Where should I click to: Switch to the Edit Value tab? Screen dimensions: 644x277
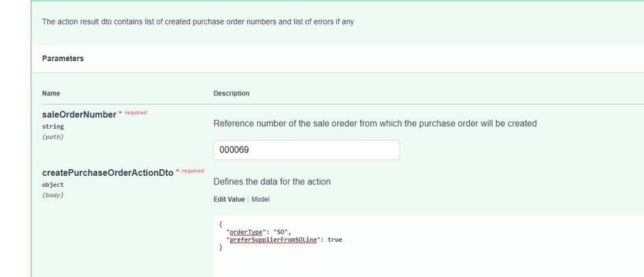pos(229,200)
